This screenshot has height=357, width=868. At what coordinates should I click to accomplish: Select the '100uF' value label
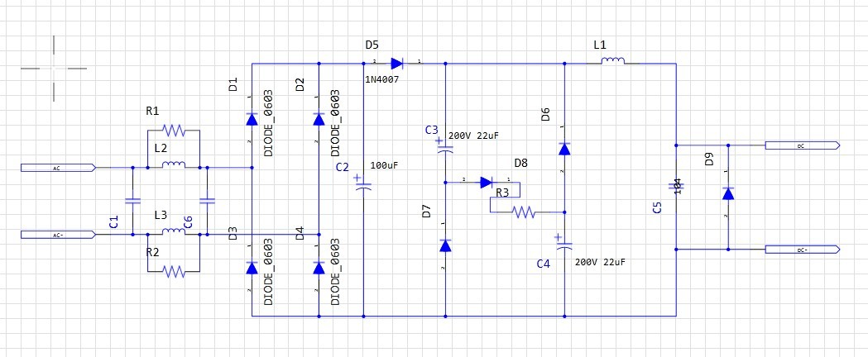click(x=386, y=165)
